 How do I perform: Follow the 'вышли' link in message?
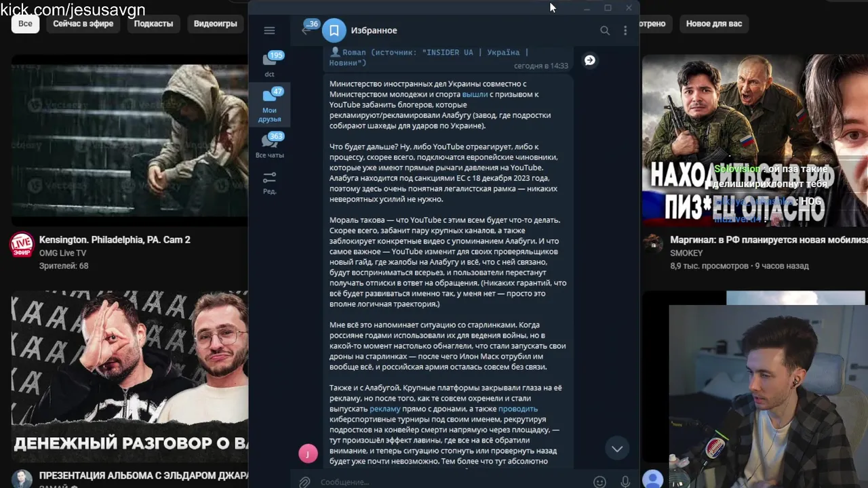pos(475,94)
